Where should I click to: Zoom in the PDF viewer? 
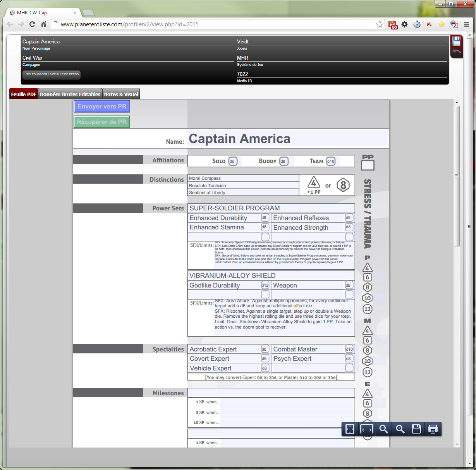pos(400,429)
